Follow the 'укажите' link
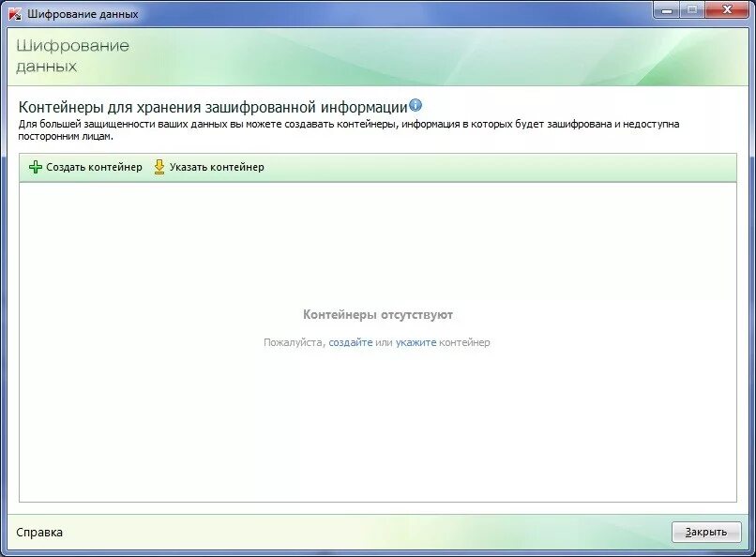Image resolution: width=756 pixels, height=557 pixels. (x=416, y=342)
